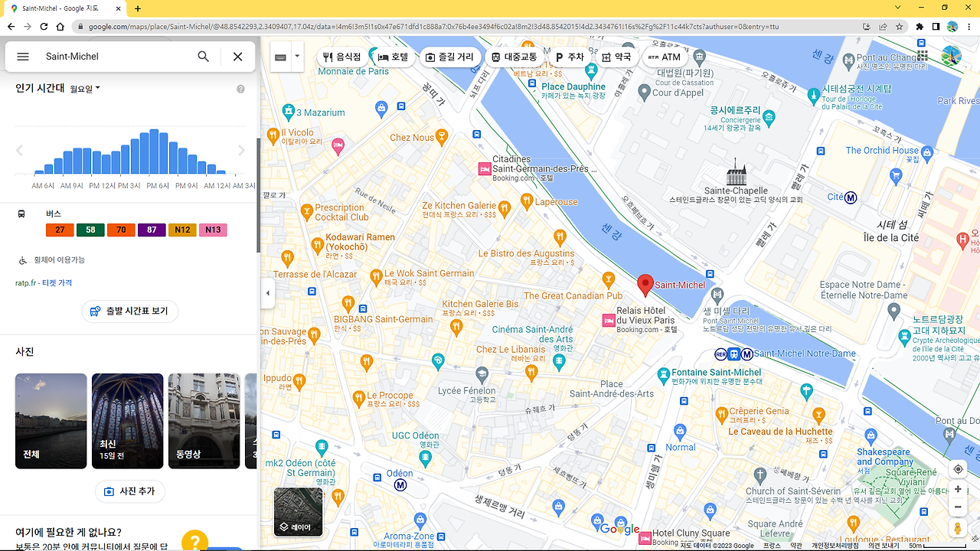Go to next day in popular times chart
This screenshot has height=551, width=980.
(241, 151)
